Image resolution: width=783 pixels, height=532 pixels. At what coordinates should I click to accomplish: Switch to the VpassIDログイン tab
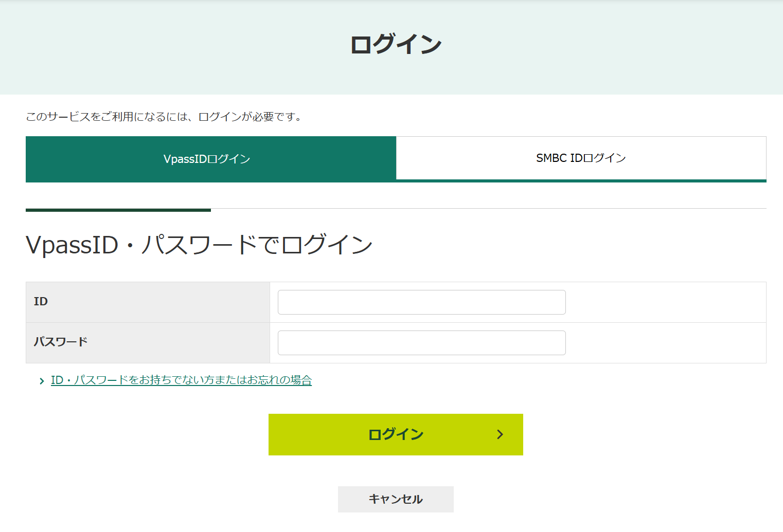(211, 159)
